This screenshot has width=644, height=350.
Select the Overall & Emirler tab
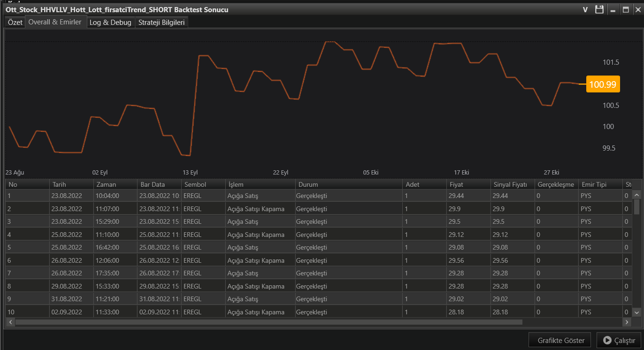pyautogui.click(x=55, y=22)
